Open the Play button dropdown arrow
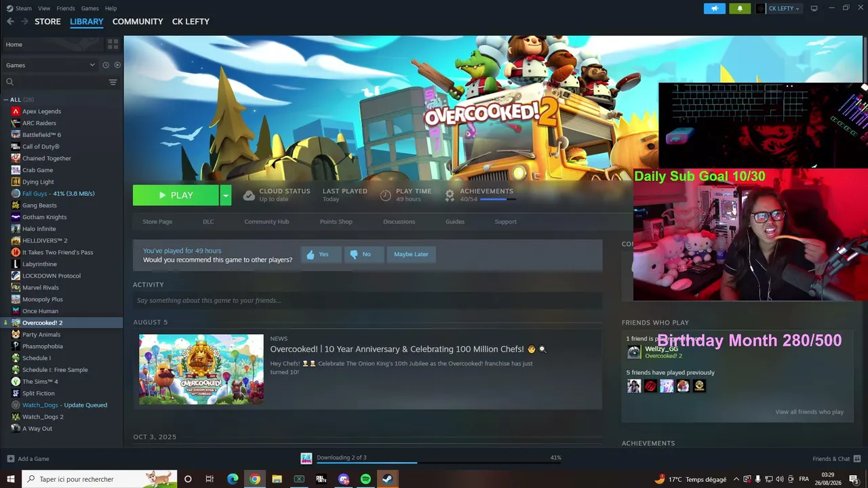 tap(226, 195)
